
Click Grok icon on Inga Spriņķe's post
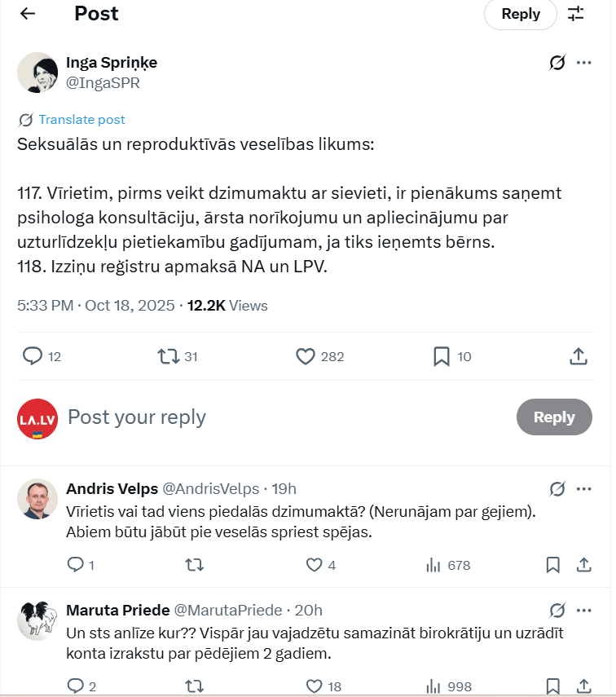(557, 63)
